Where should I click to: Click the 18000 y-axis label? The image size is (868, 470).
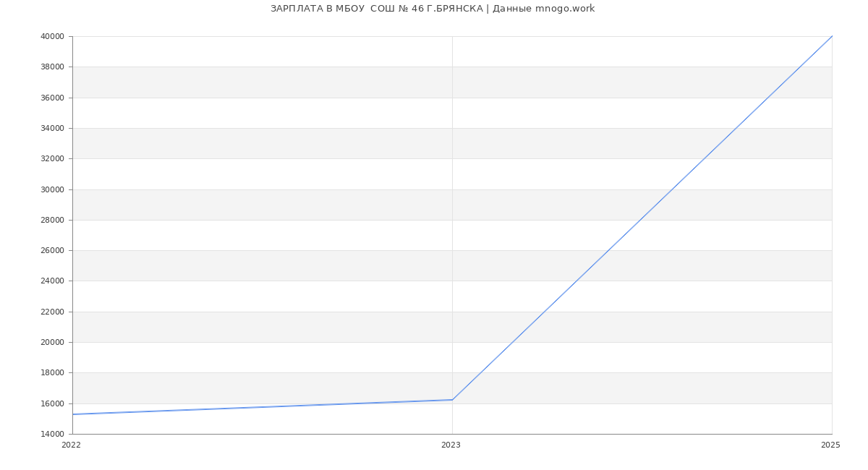[53, 373]
